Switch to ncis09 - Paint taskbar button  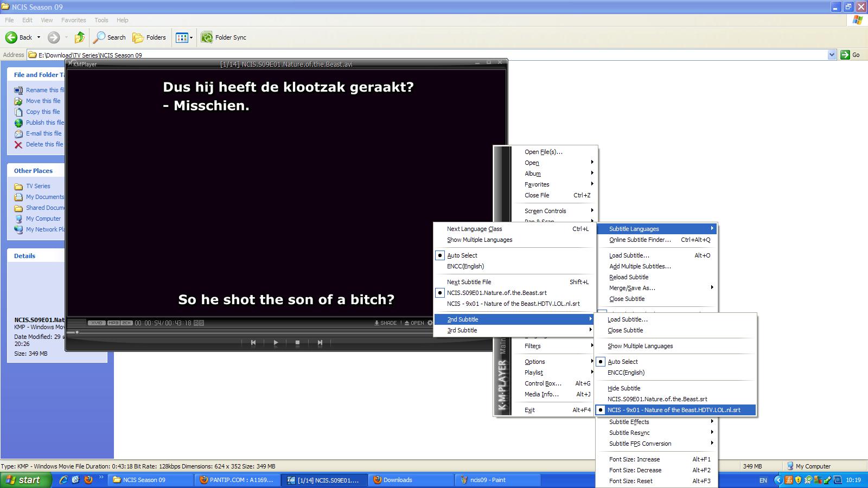(x=497, y=480)
